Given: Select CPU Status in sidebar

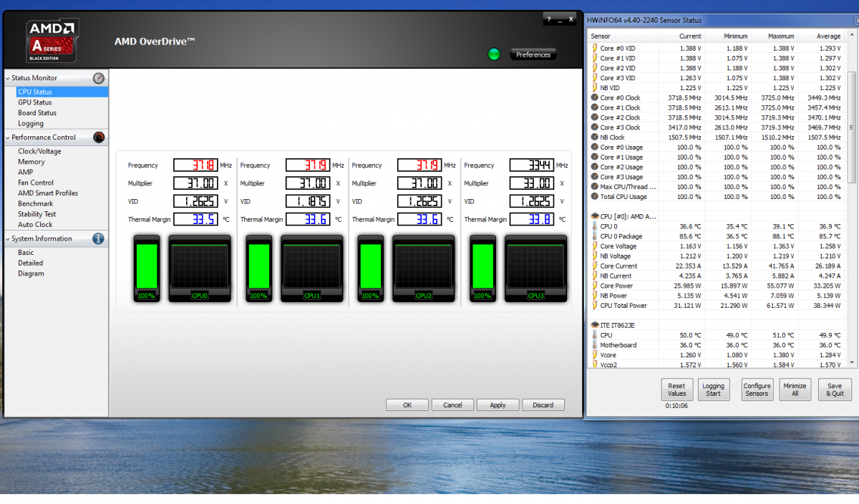Looking at the screenshot, I should click(62, 92).
